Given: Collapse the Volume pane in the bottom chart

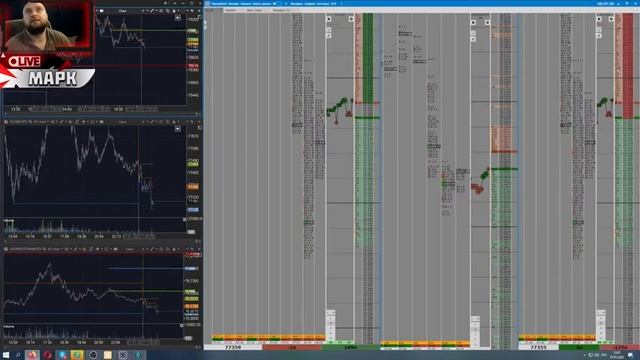Looking at the screenshot, I should coord(182,325).
